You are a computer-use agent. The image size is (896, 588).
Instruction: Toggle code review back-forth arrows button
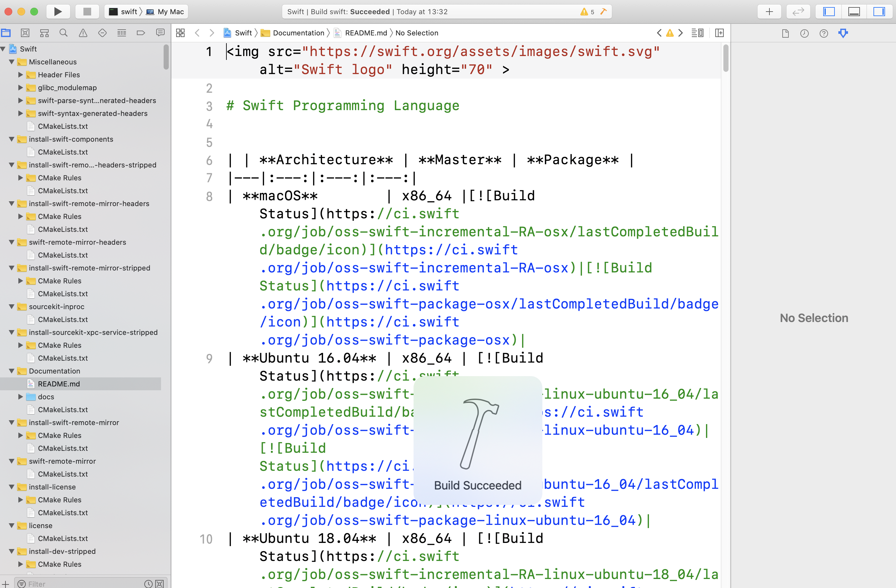click(x=798, y=12)
